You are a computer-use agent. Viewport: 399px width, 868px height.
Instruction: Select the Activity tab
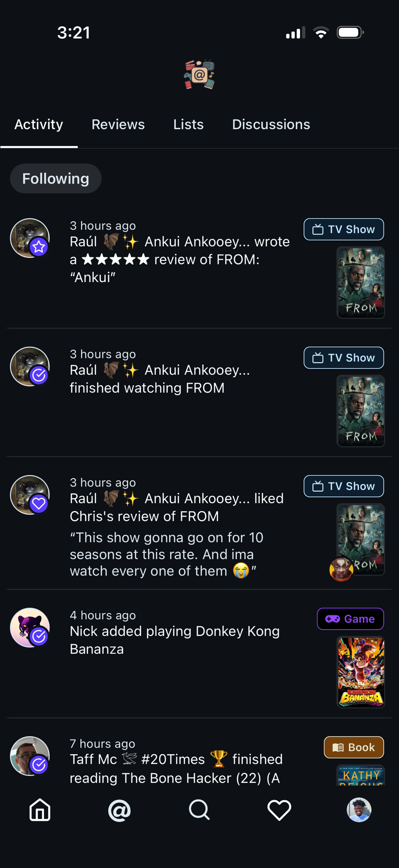(39, 125)
